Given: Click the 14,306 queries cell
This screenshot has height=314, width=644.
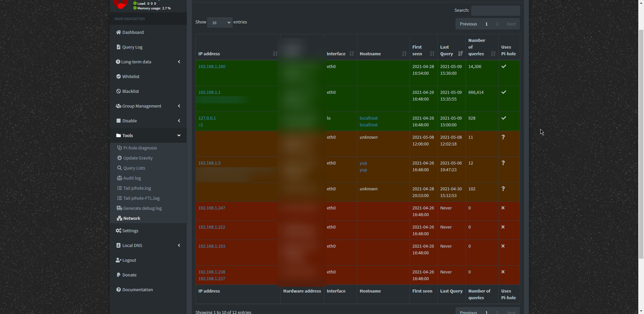Looking at the screenshot, I should [482, 73].
